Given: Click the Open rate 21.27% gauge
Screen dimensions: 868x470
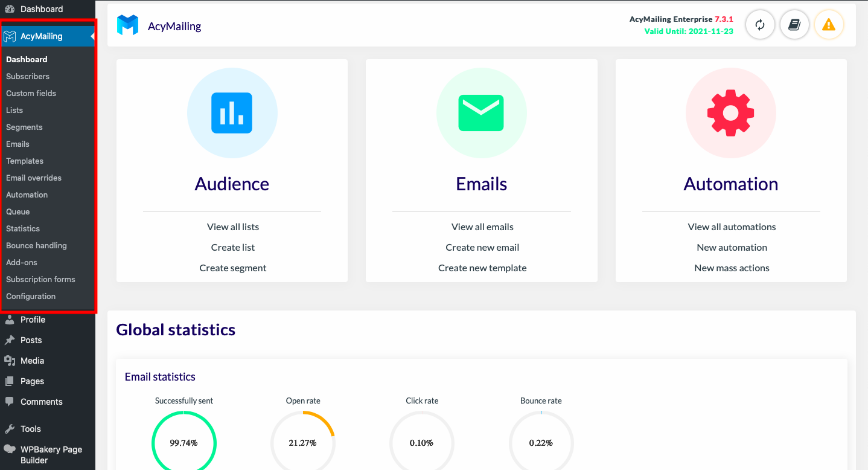Looking at the screenshot, I should coord(302,442).
